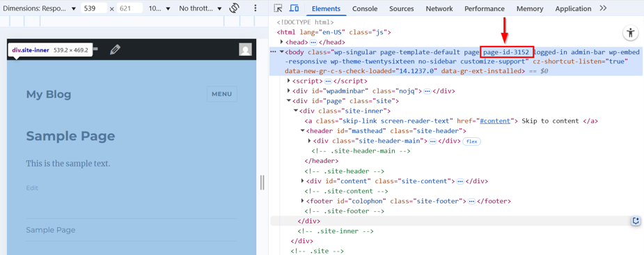Switch to the Performance tab

coord(485,8)
